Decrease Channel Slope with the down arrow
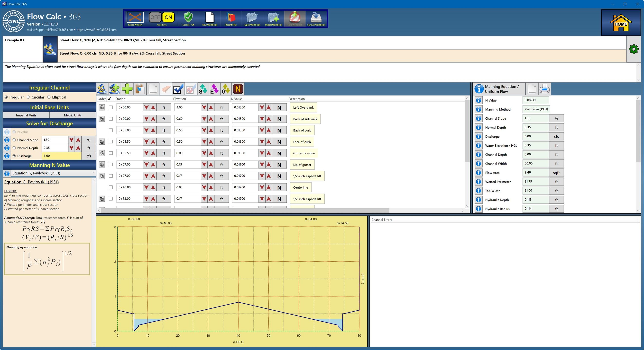Screen dimensions: 644x350 coord(72,140)
